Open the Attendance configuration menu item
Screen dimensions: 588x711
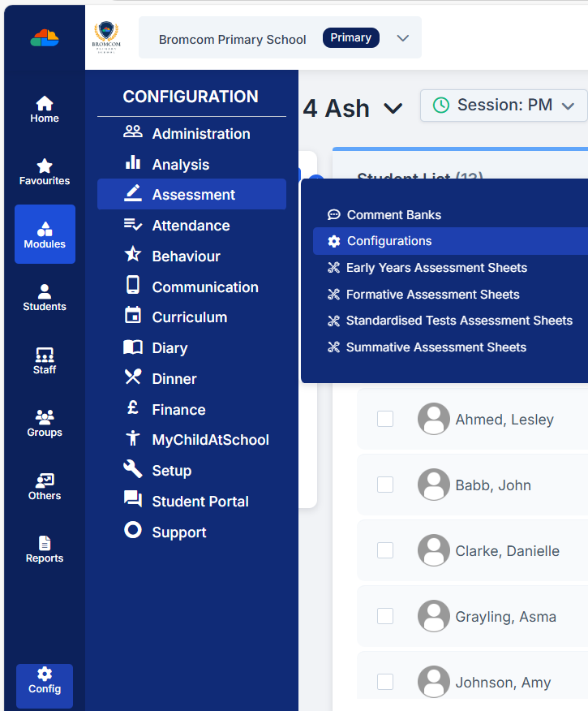191,226
